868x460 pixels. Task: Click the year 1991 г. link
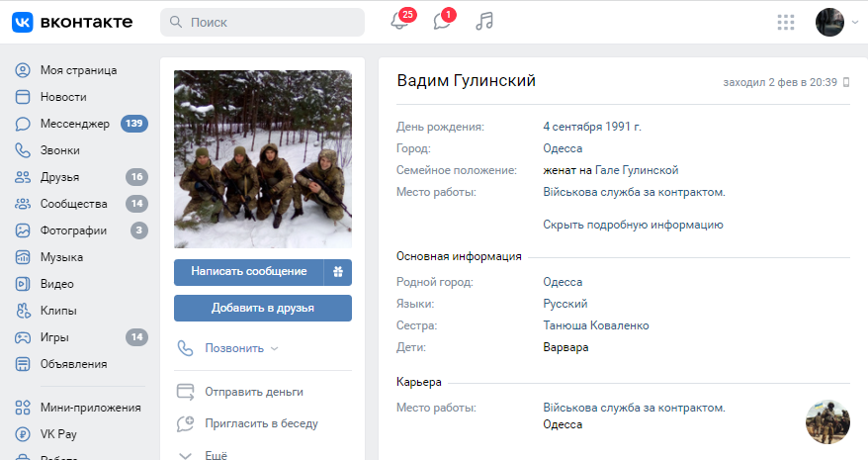(x=623, y=127)
